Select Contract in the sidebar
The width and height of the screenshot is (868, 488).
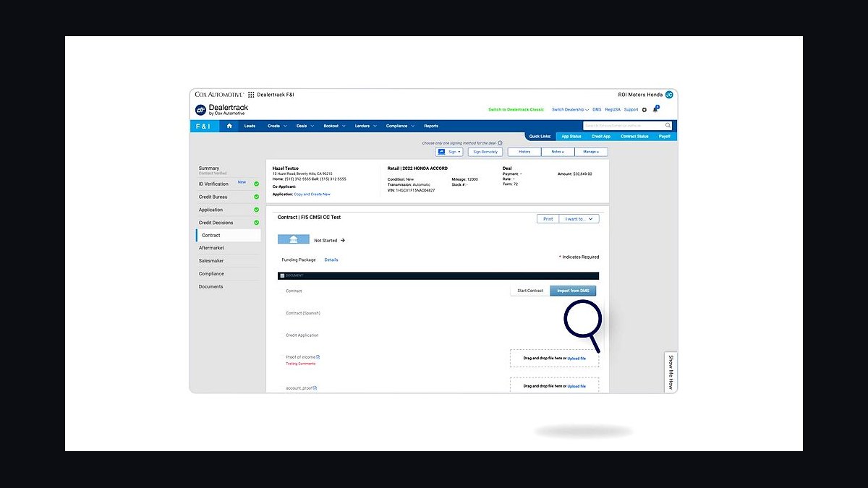click(229, 235)
